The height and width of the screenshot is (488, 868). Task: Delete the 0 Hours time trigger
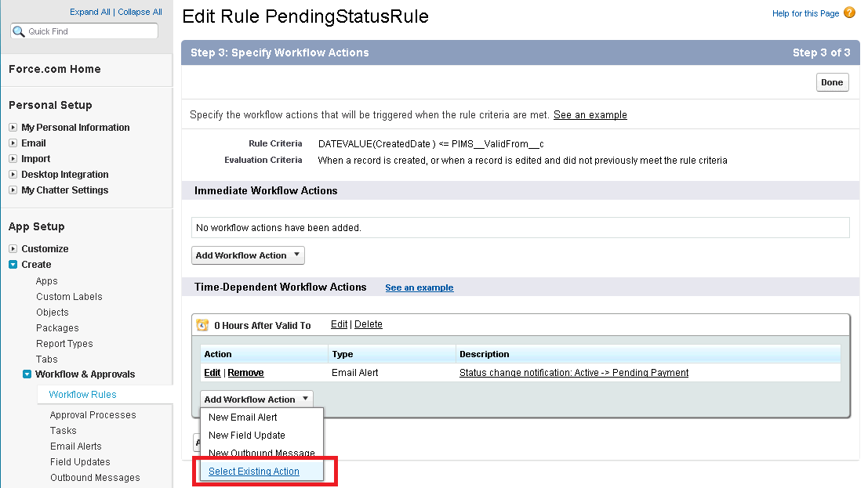369,324
